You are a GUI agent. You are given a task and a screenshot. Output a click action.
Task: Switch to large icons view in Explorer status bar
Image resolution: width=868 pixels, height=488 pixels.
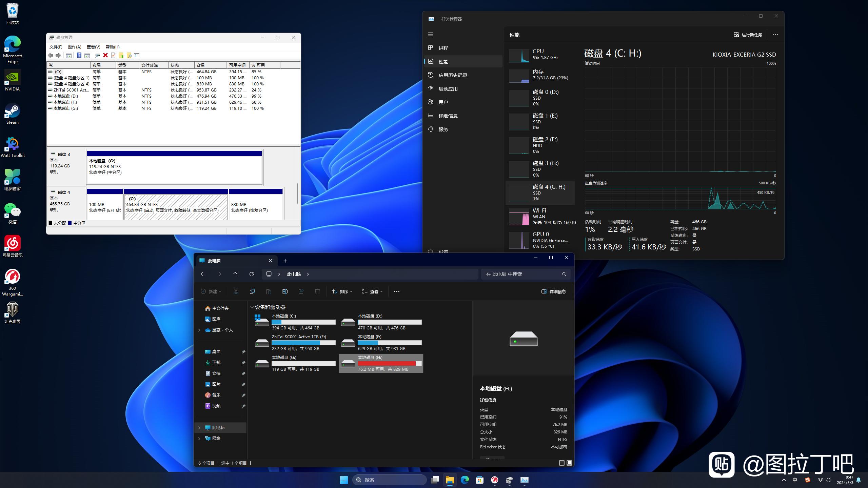[x=569, y=463]
